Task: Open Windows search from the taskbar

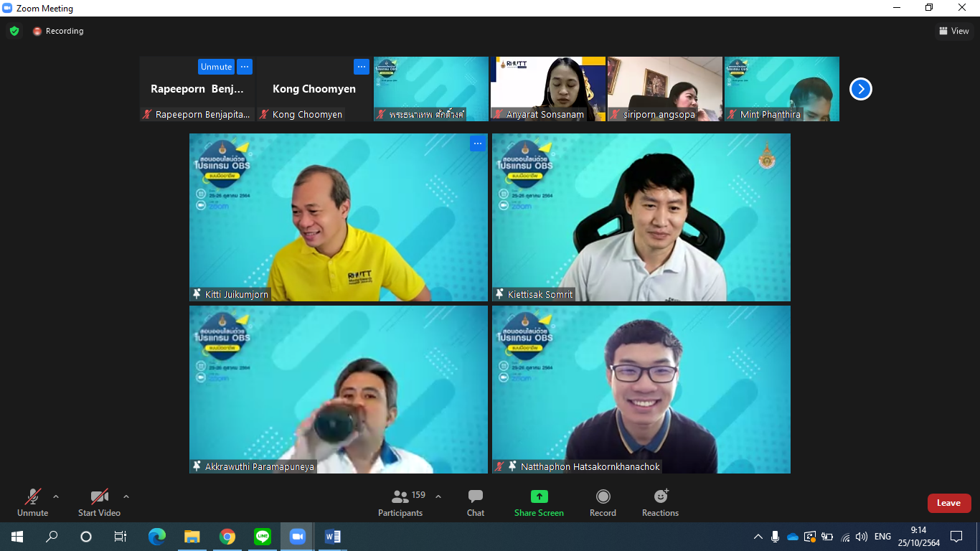Action: [52, 537]
